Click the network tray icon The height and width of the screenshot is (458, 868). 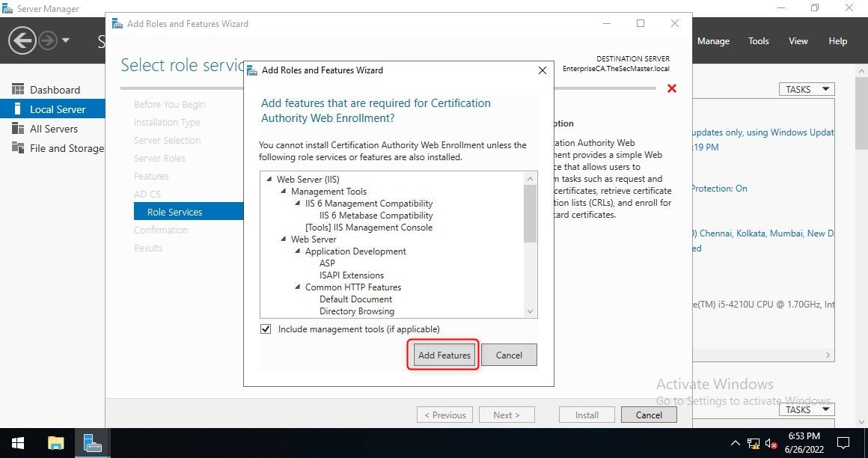pyautogui.click(x=753, y=443)
